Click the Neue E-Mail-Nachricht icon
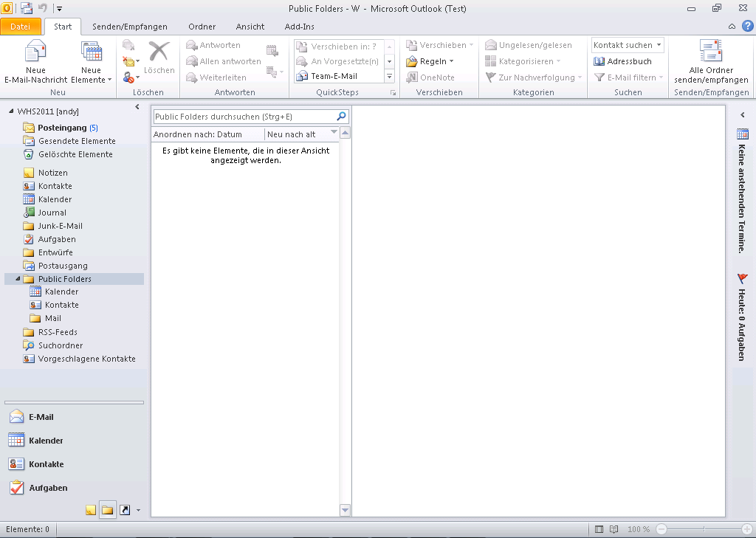The width and height of the screenshot is (756, 538). tap(35, 52)
